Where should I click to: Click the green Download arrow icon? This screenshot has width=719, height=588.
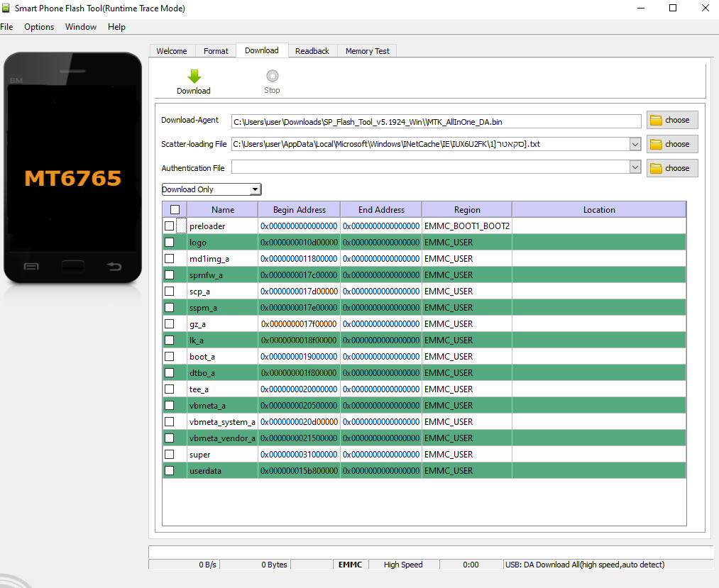pyautogui.click(x=194, y=77)
